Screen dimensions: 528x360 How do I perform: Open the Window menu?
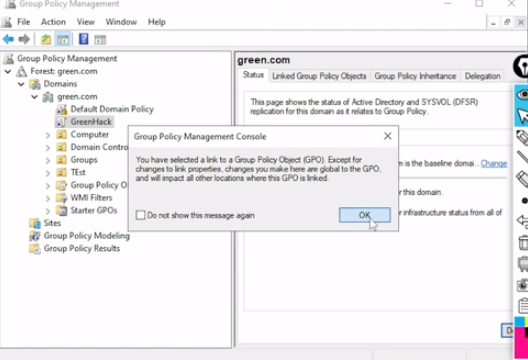coord(121,22)
